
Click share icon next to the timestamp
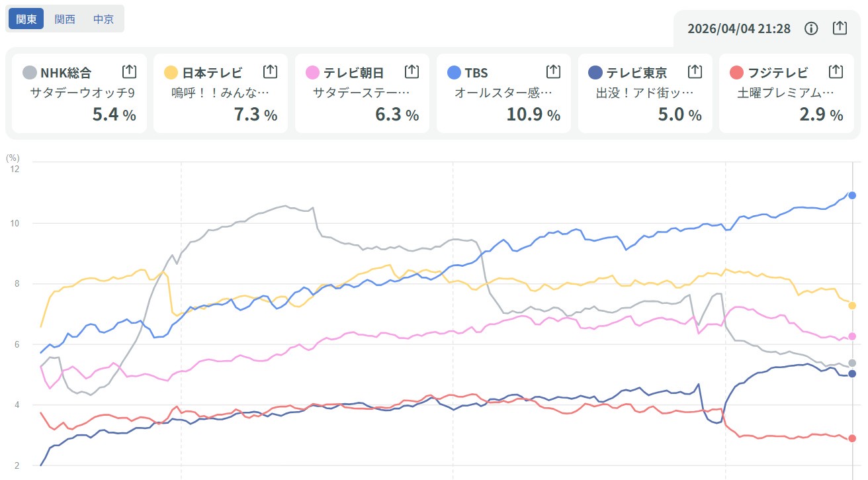tap(839, 28)
